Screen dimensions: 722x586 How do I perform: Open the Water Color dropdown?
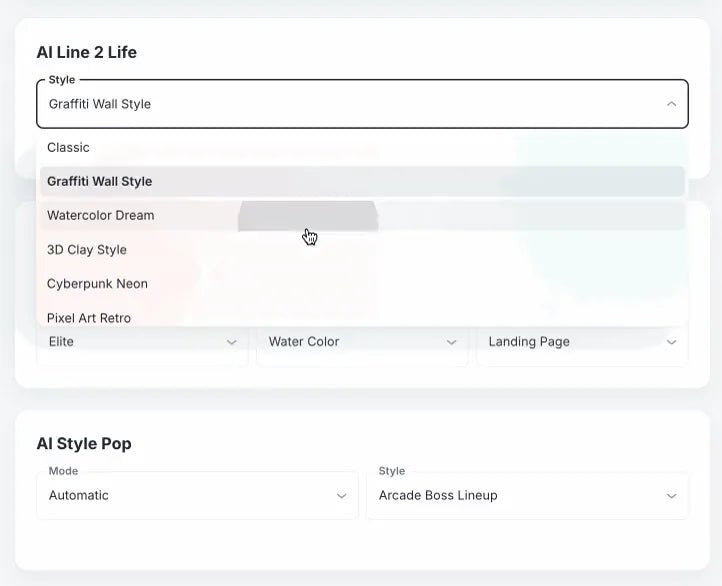(x=362, y=342)
